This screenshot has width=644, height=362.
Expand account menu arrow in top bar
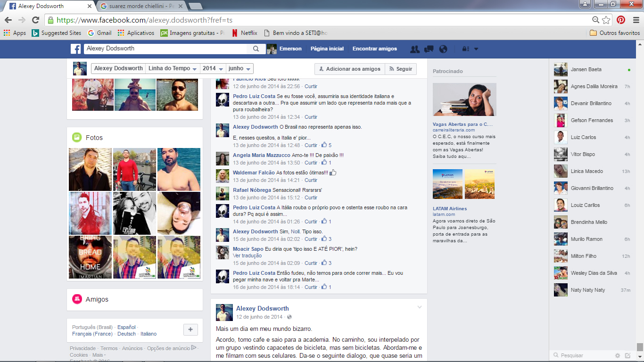pyautogui.click(x=476, y=49)
